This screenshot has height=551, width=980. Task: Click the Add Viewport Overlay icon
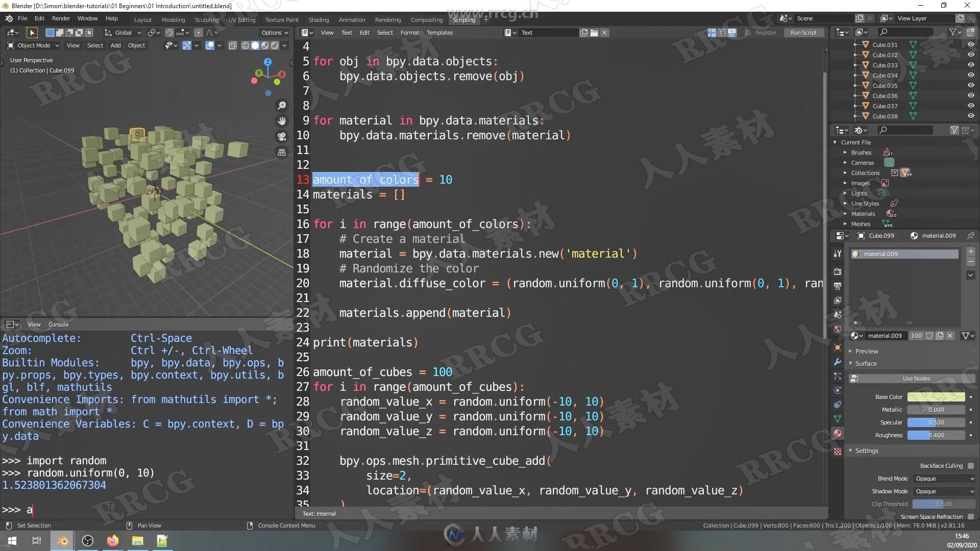[211, 45]
